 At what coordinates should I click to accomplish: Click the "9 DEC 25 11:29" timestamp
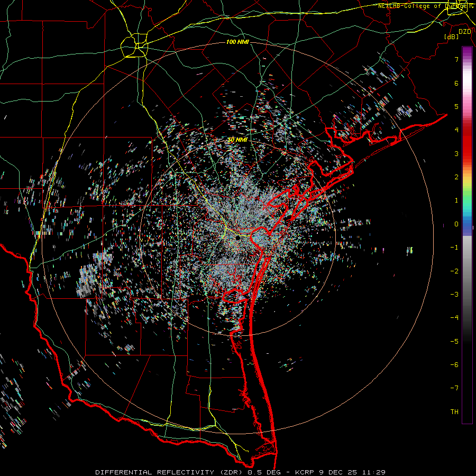point(352,472)
